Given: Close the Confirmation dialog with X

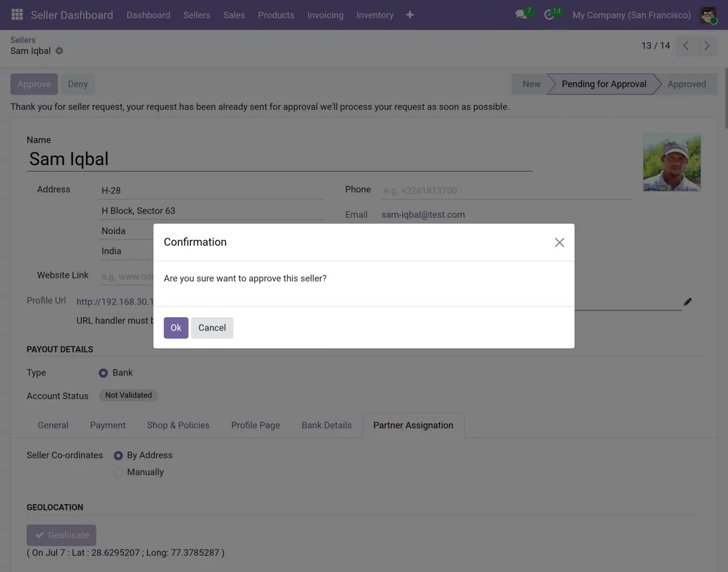Looking at the screenshot, I should pos(559,243).
